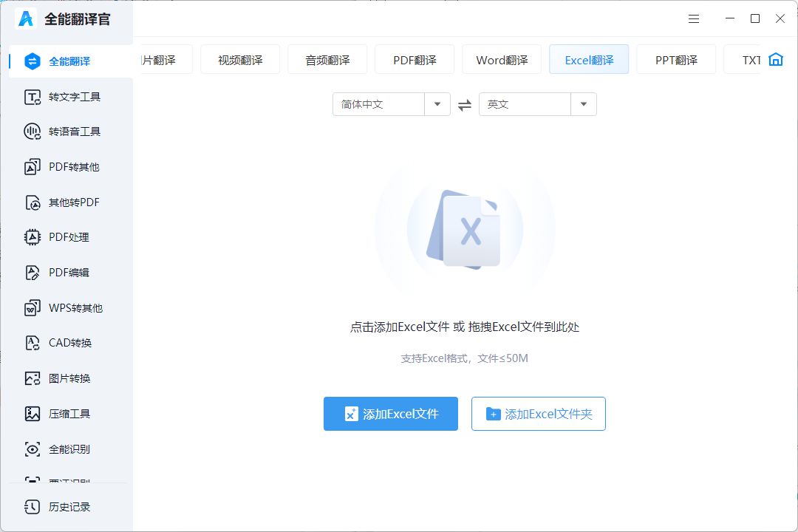
Task: Open the 历史记录 history icon
Action: click(x=32, y=507)
